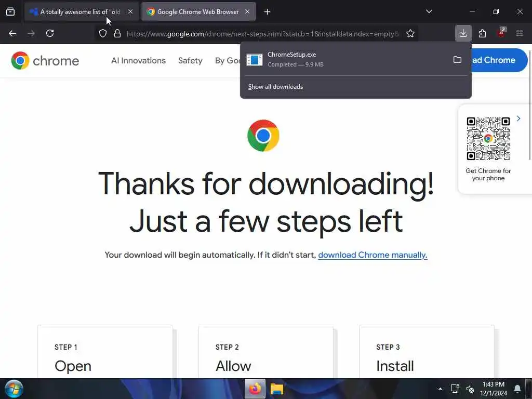532x399 pixels.
Task: View site security padlock info
Action: (x=117, y=33)
